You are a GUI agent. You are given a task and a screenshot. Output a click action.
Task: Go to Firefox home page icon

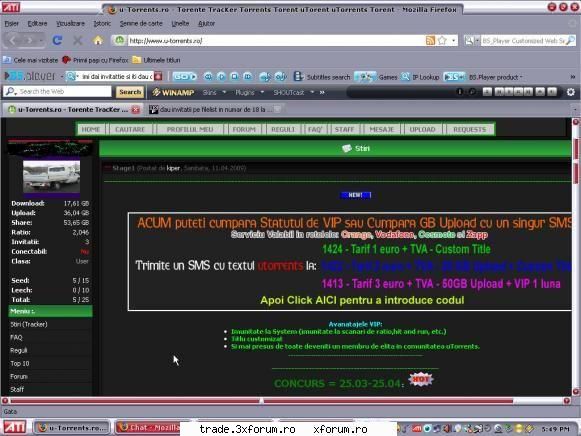[x=98, y=40]
